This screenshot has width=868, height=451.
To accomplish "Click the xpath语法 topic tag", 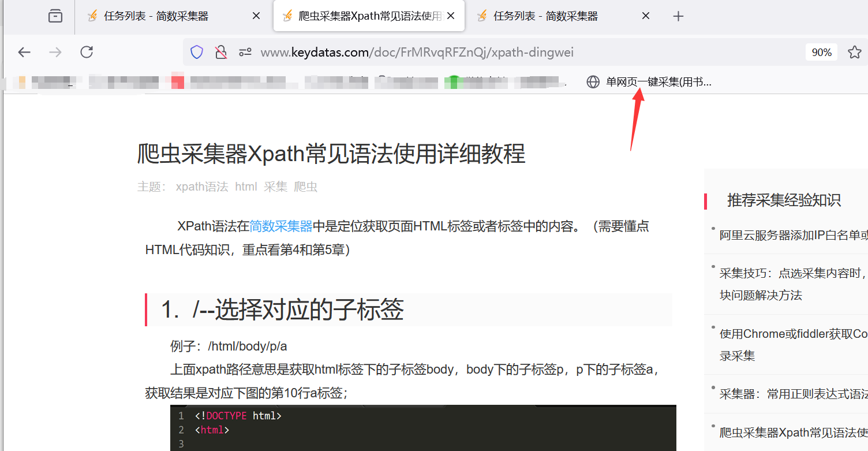I will point(202,187).
